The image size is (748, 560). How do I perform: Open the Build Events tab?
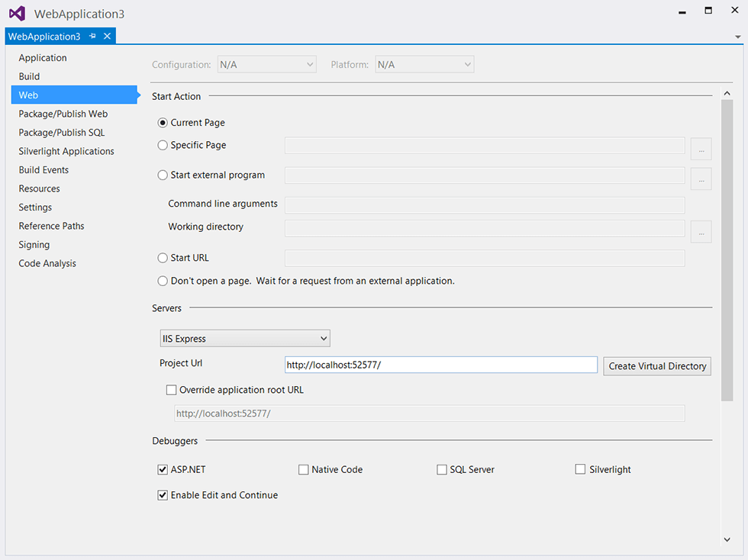[44, 170]
